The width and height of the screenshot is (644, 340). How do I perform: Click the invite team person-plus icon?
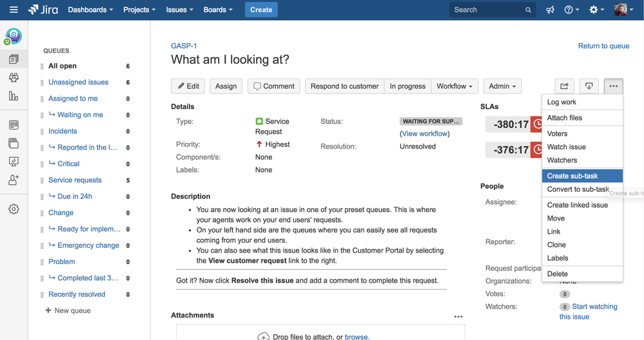coord(14,180)
